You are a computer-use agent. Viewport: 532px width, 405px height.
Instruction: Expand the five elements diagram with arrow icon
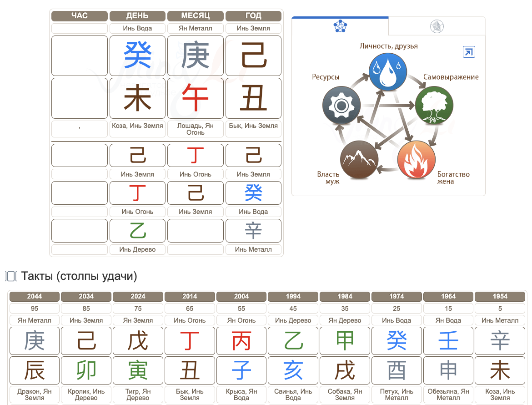468,52
